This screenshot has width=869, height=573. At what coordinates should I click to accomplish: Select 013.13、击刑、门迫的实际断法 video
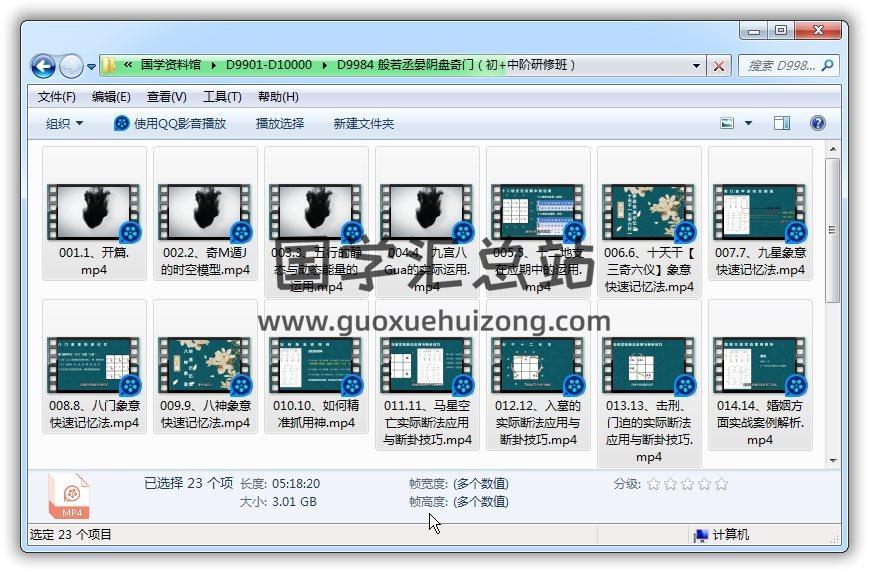(x=649, y=383)
